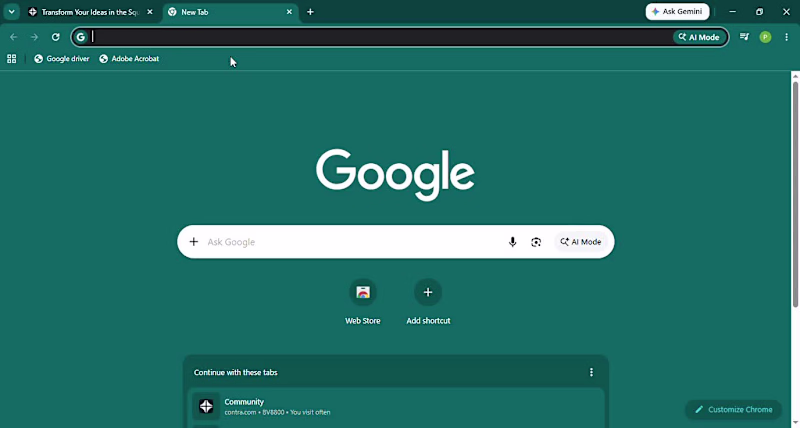800x428 pixels.
Task: Open the Web Store shortcut
Action: pos(363,302)
